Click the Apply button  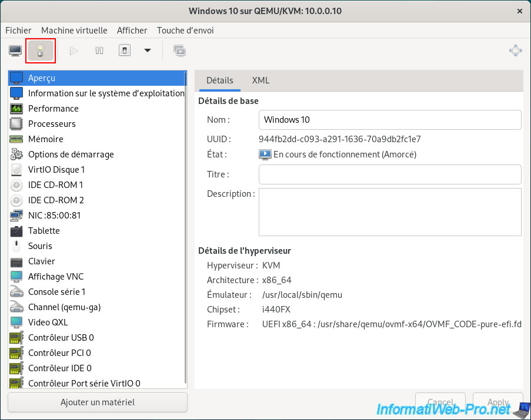498,402
